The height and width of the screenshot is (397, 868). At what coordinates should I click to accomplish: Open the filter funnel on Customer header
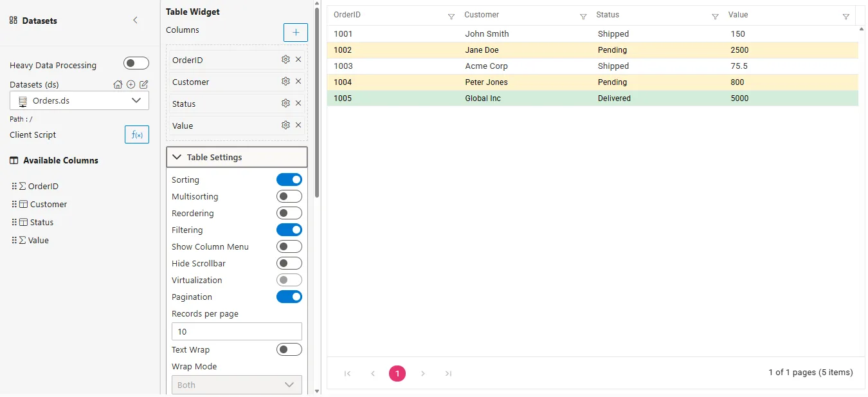583,16
